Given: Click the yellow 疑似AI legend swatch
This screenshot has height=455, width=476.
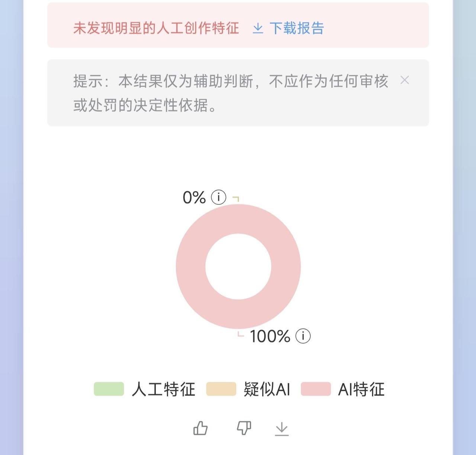Looking at the screenshot, I should pyautogui.click(x=221, y=389).
